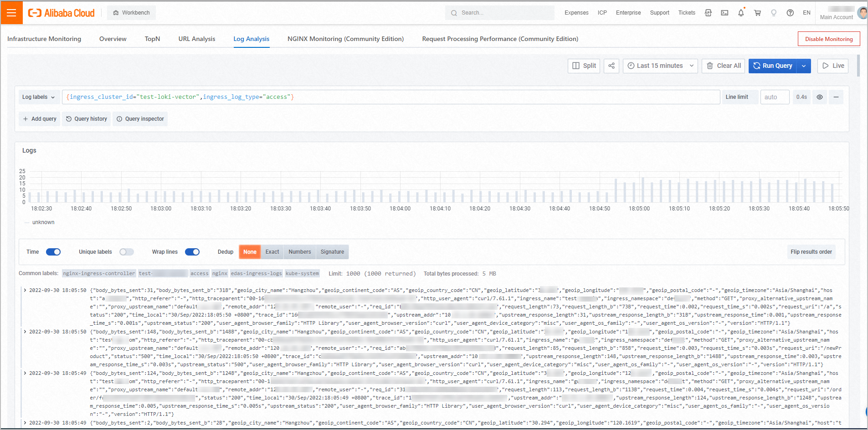This screenshot has height=430, width=868.
Task: Open the Workbench home button
Action: pos(131,13)
